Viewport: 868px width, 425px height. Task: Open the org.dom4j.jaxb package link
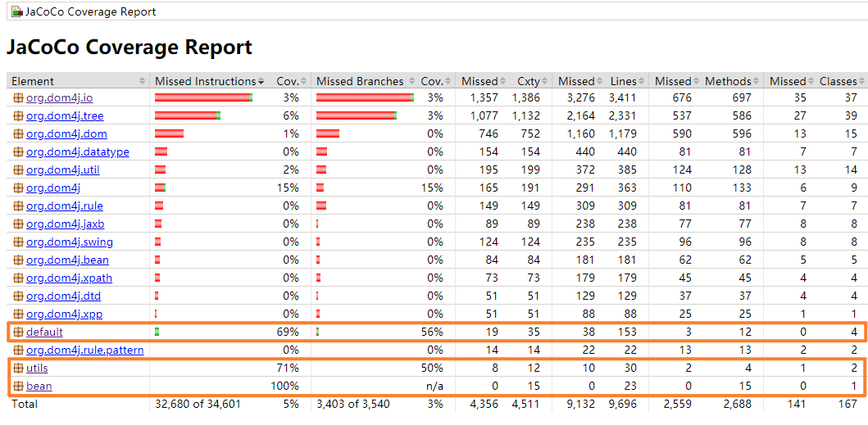[66, 224]
